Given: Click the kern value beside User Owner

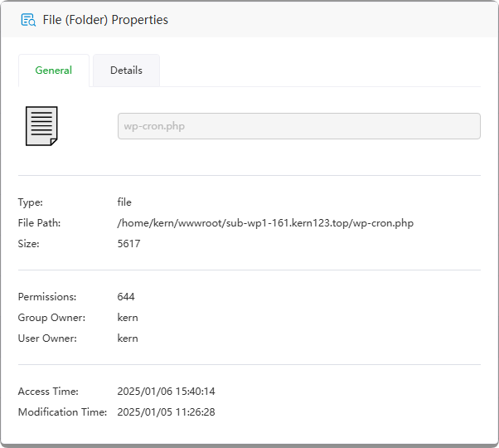Looking at the screenshot, I should (x=128, y=338).
